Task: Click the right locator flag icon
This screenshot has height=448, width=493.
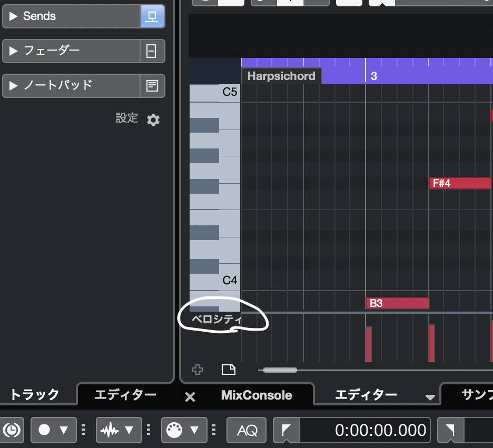Action: tap(450, 431)
